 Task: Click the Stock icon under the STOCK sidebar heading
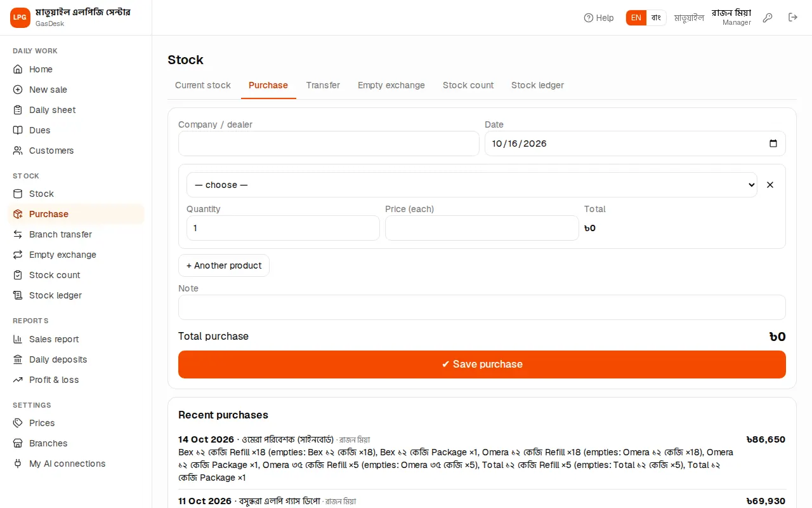[18, 194]
